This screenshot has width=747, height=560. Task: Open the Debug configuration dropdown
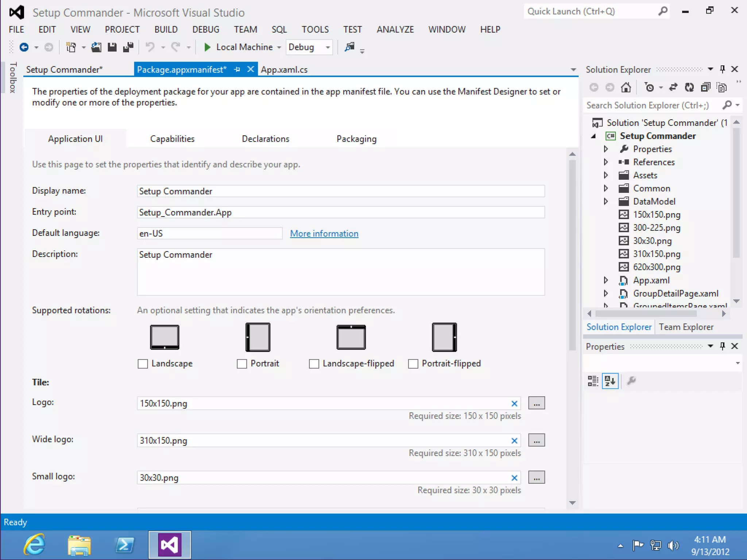coord(328,47)
